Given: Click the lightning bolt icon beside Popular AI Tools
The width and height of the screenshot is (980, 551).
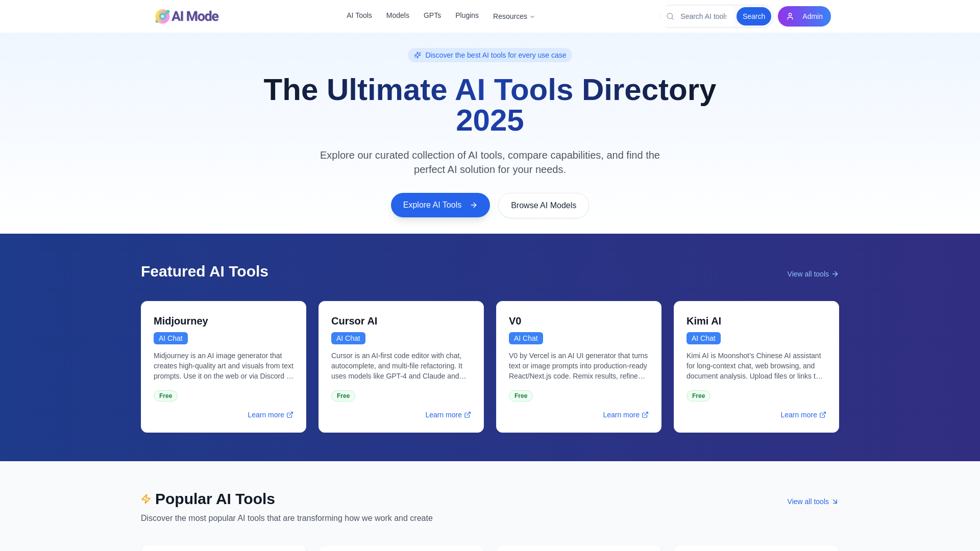Looking at the screenshot, I should [146, 499].
